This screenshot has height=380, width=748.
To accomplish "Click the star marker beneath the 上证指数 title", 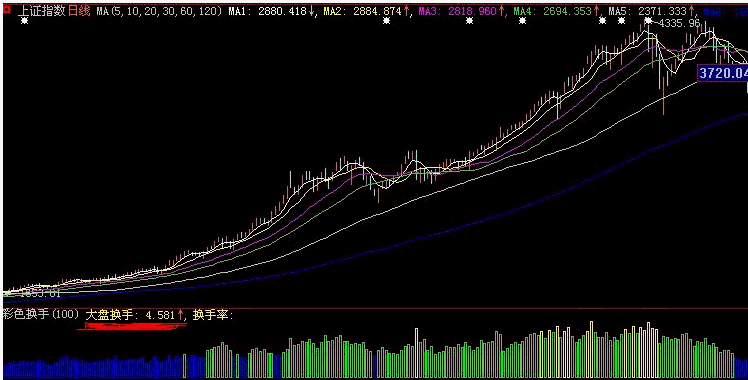I will 25,21.
